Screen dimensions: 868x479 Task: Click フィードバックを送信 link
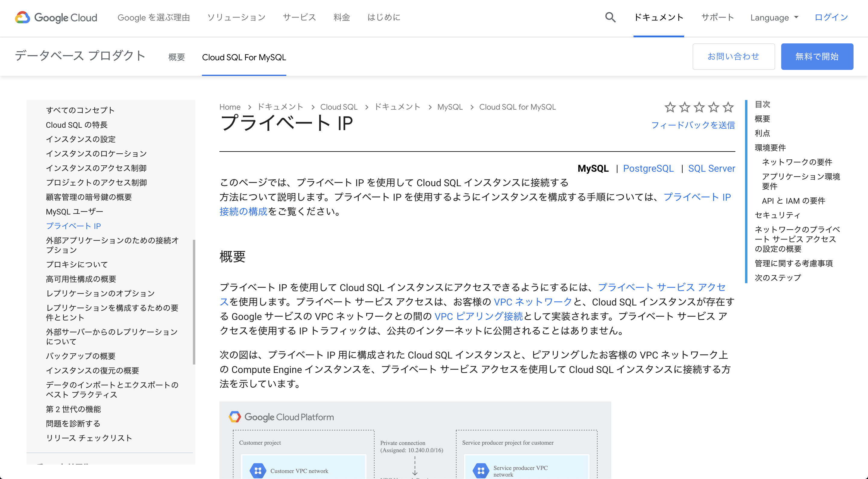tap(693, 125)
